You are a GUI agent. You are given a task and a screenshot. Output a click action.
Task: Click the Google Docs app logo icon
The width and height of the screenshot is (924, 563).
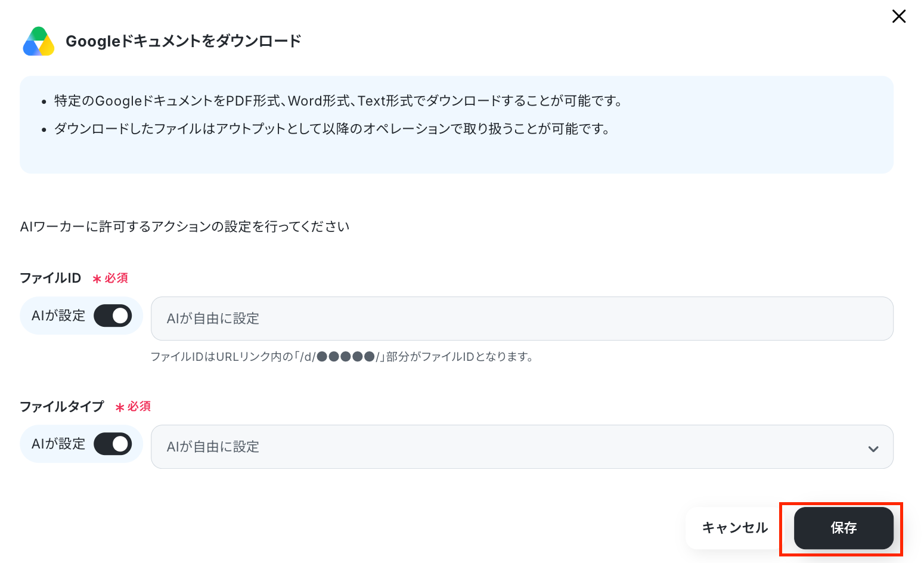point(39,41)
